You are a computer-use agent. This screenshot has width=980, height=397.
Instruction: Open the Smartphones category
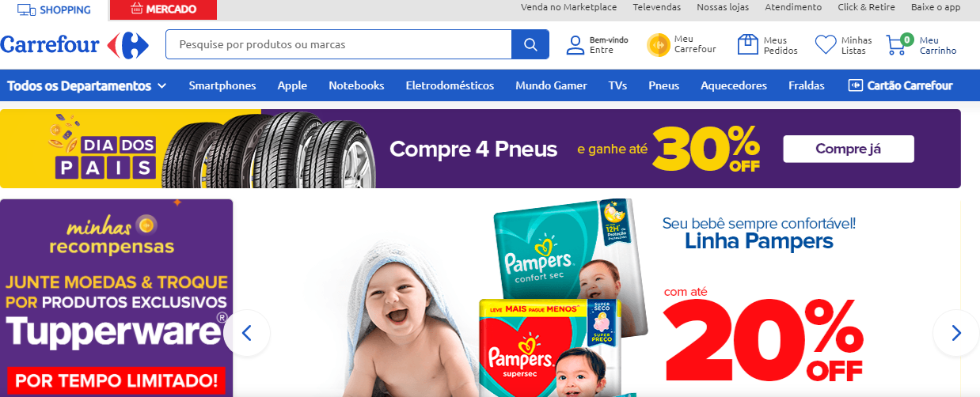(222, 85)
